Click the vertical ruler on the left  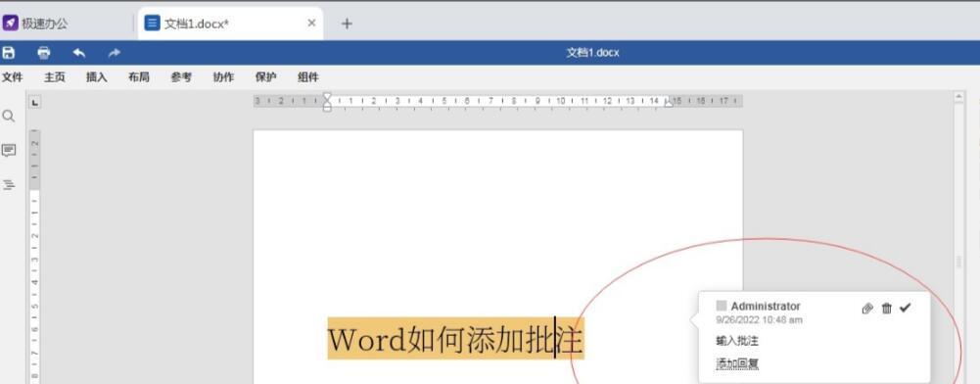point(35,257)
